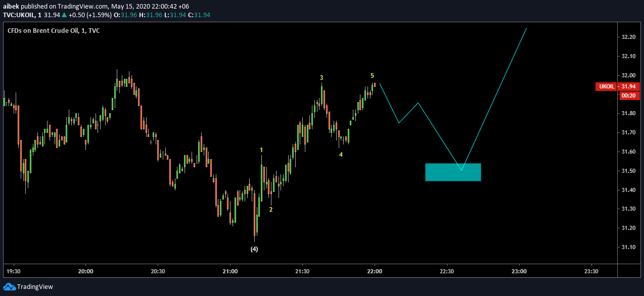Click the 19:30 time axis label
Screen dimensions: 644x296
click(x=14, y=271)
